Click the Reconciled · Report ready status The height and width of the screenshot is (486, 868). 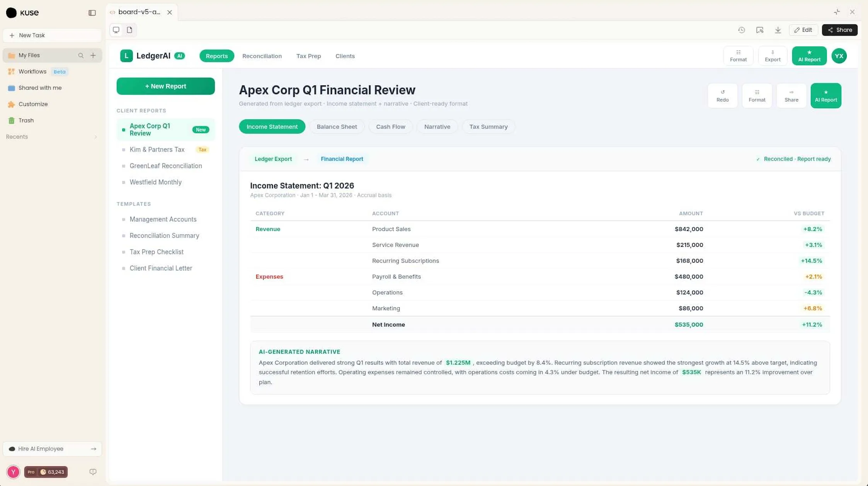point(793,159)
